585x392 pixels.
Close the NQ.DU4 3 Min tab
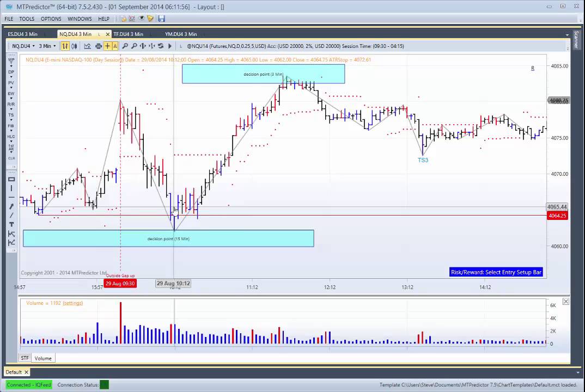[108, 34]
